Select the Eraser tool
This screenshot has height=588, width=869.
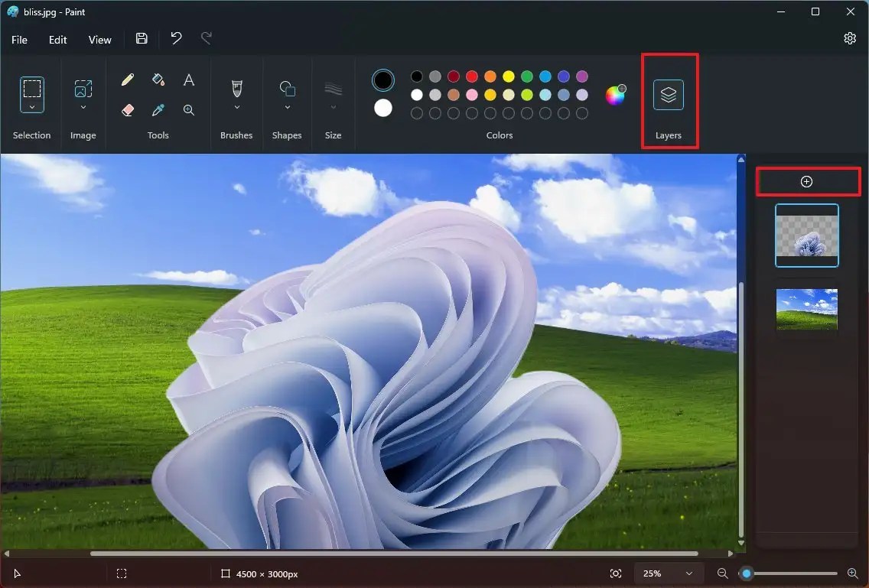pyautogui.click(x=128, y=110)
